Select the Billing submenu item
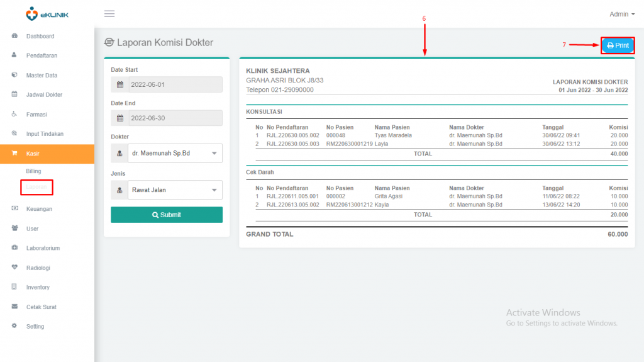The height and width of the screenshot is (362, 644). click(33, 171)
